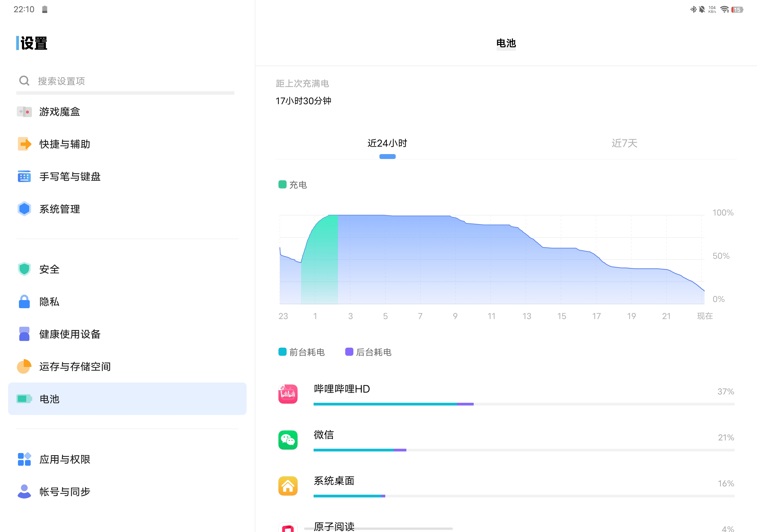Viewport: 757px width, 532px height.
Task: Open 系统管理 settings
Action: (127, 209)
